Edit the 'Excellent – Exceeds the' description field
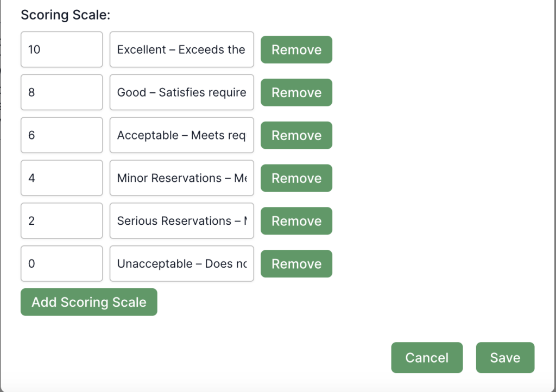556x392 pixels. [x=181, y=49]
